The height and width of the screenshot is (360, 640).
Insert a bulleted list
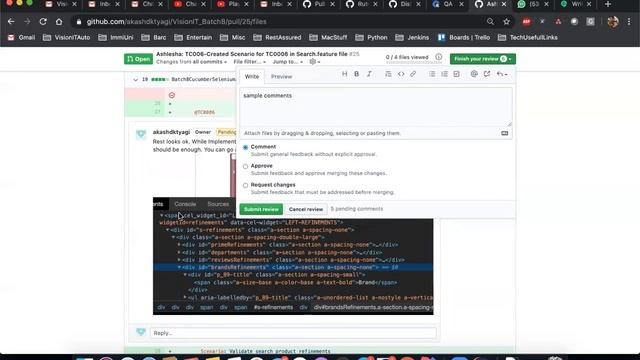(x=432, y=74)
